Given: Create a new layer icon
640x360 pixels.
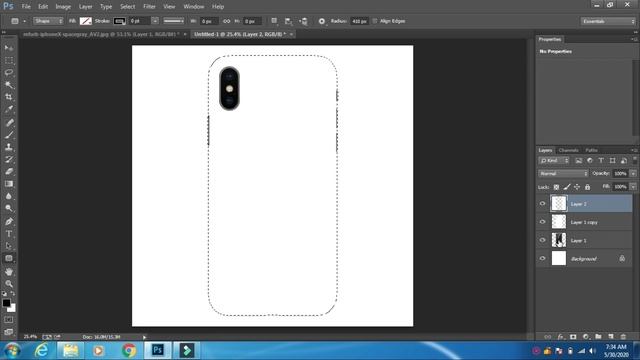Looking at the screenshot, I should 611,337.
